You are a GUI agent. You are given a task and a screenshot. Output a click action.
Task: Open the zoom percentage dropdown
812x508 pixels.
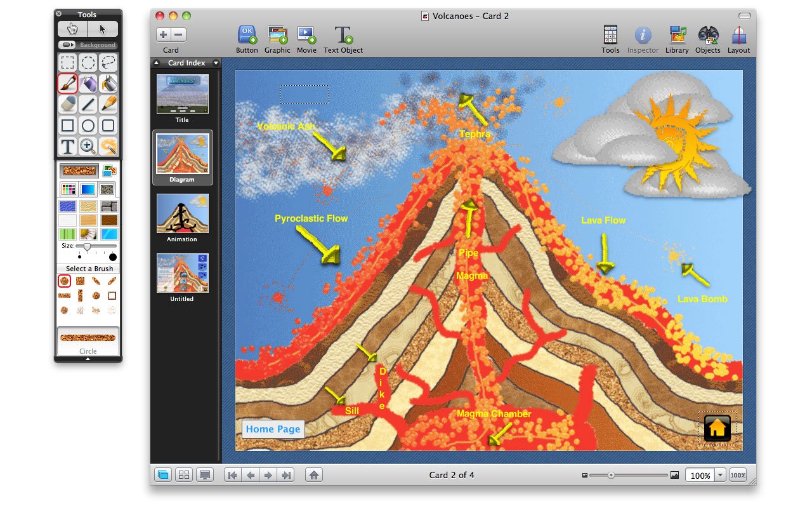click(720, 475)
